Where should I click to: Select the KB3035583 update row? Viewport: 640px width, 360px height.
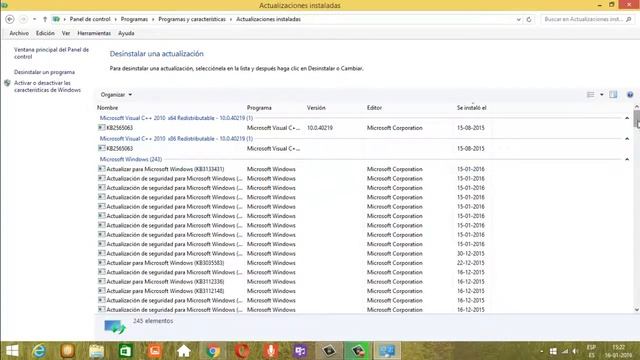(x=292, y=263)
